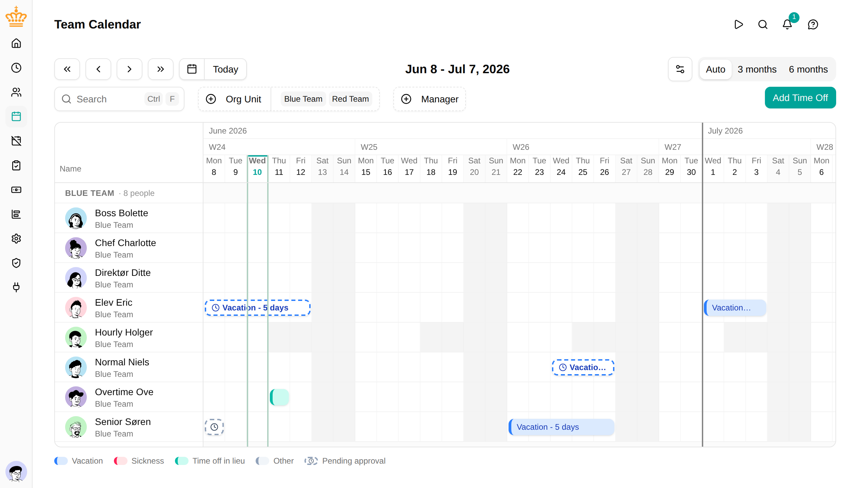868x488 pixels.
Task: Open the bar chart reports sidebar icon
Action: pyautogui.click(x=16, y=214)
